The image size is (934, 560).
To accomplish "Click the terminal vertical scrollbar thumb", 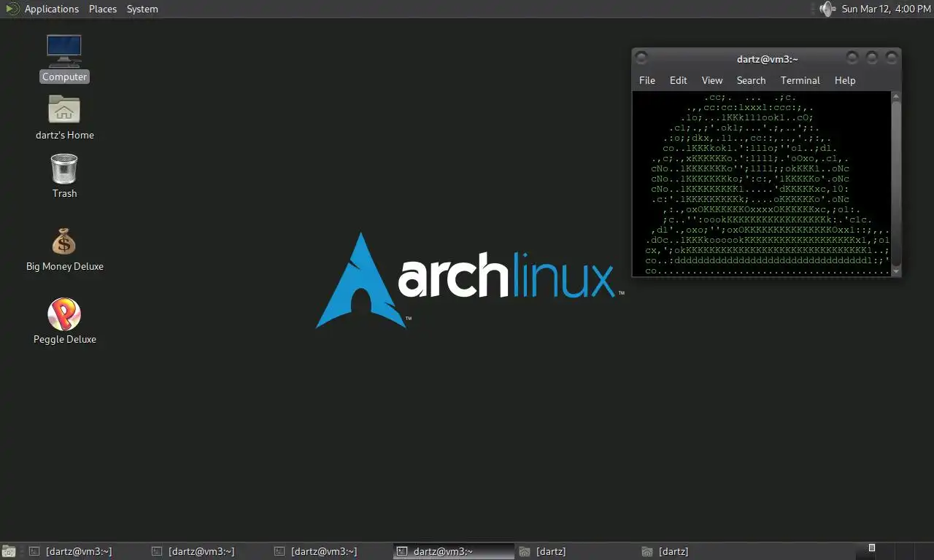I will pyautogui.click(x=896, y=184).
